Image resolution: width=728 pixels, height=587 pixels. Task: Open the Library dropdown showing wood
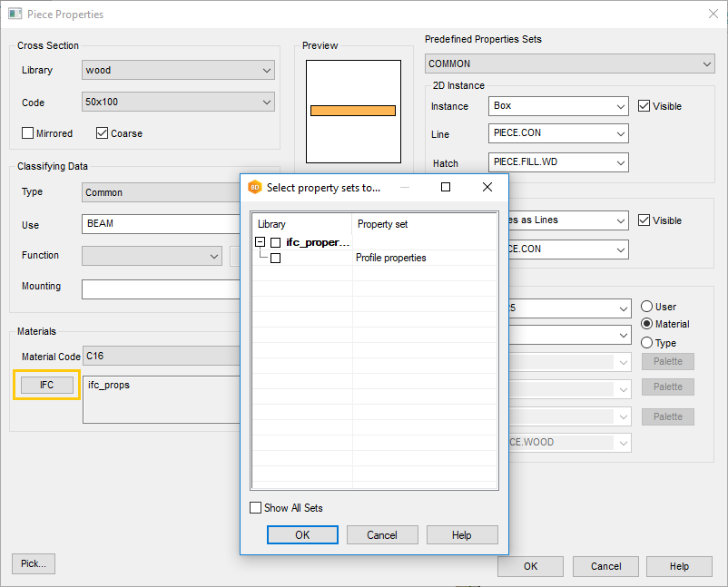pos(178,70)
